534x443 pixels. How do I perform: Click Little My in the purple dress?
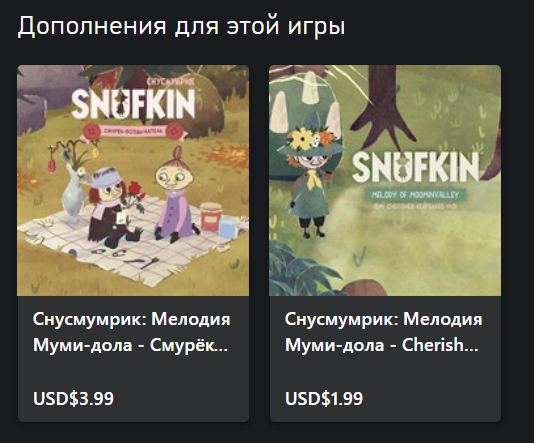174,196
